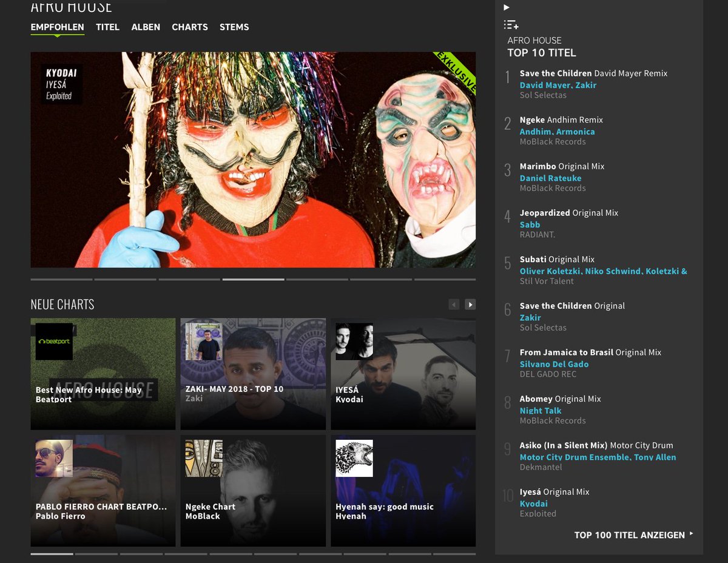Open track Save the Children David Mayer Remix
Image resolution: width=728 pixels, height=563 pixels.
coord(593,73)
